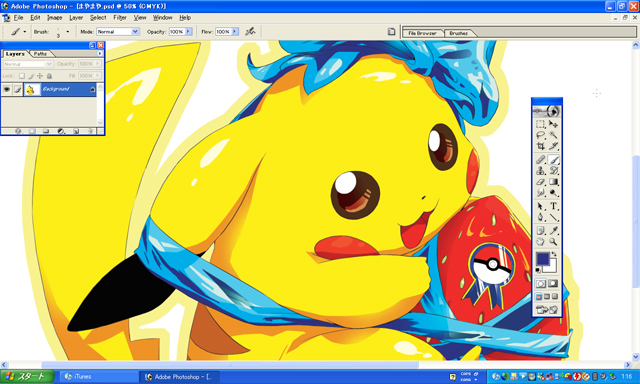Screen dimensions: 640x384
Task: Click the Create new layer button
Action: pyautogui.click(x=76, y=131)
